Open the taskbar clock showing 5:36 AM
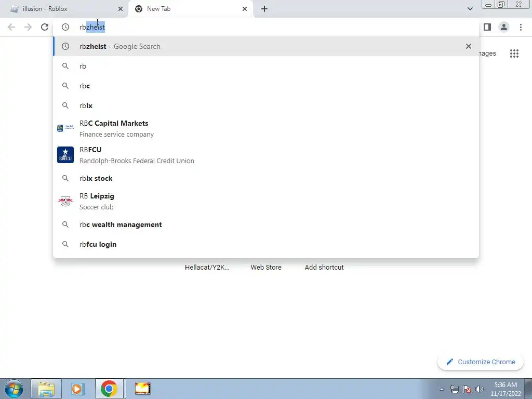This screenshot has height=399, width=532. [506, 389]
